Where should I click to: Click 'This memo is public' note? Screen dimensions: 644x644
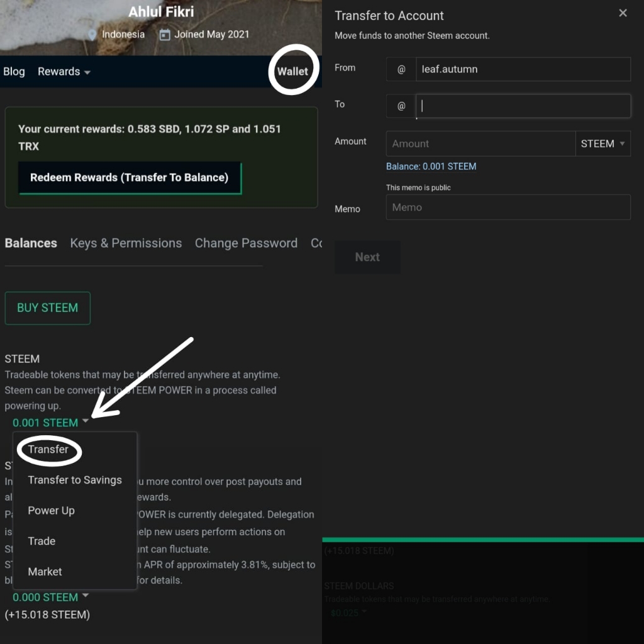click(x=418, y=187)
